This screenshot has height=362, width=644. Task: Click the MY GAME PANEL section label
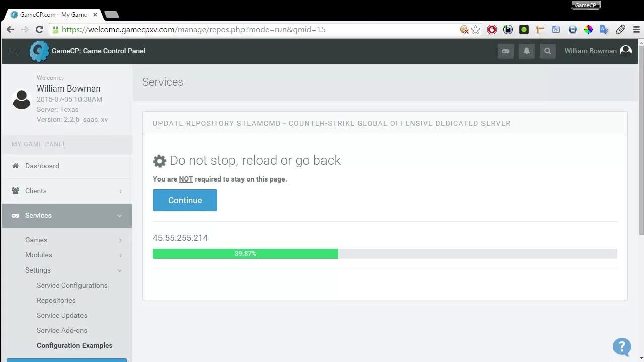pyautogui.click(x=39, y=144)
